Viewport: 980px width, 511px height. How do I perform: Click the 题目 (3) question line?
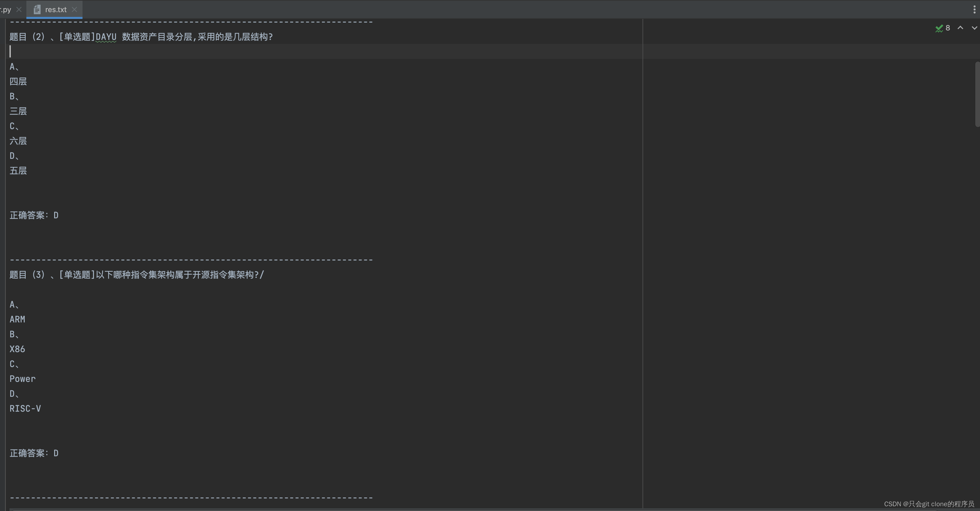136,275
